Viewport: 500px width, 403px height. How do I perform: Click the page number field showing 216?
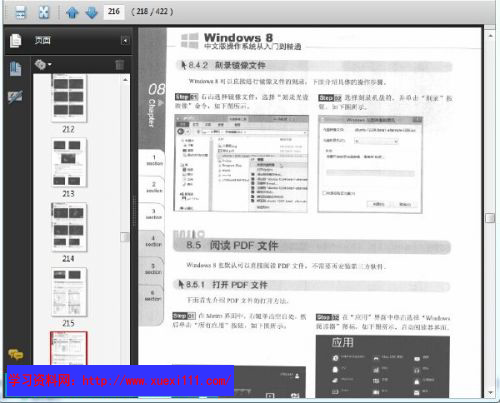(114, 12)
